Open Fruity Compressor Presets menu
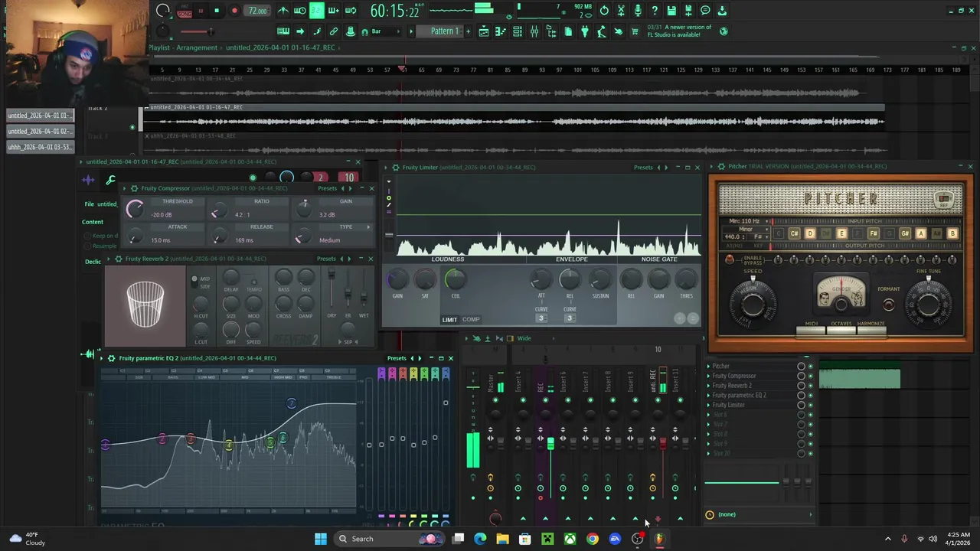Screen dimensions: 980x551 click(327, 188)
